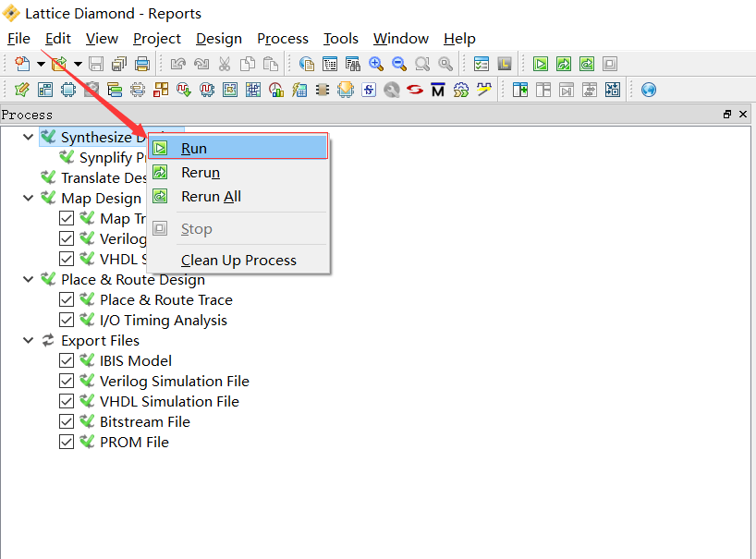Choose Rerun in the context menu

[x=238, y=172]
